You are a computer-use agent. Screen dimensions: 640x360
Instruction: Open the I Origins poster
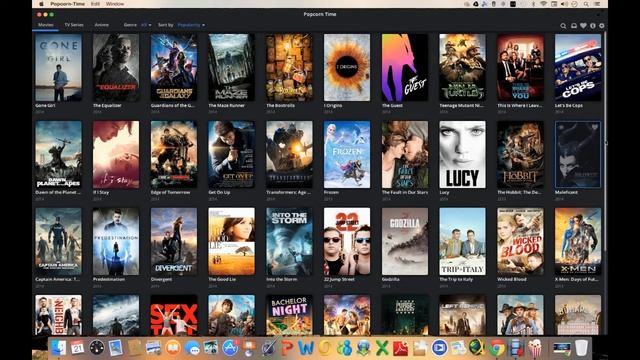click(347, 67)
